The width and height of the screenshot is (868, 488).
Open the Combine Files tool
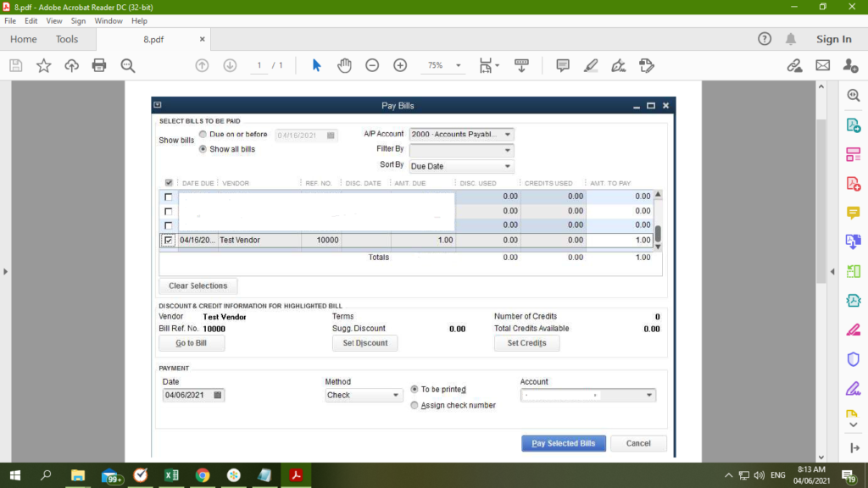(x=854, y=241)
